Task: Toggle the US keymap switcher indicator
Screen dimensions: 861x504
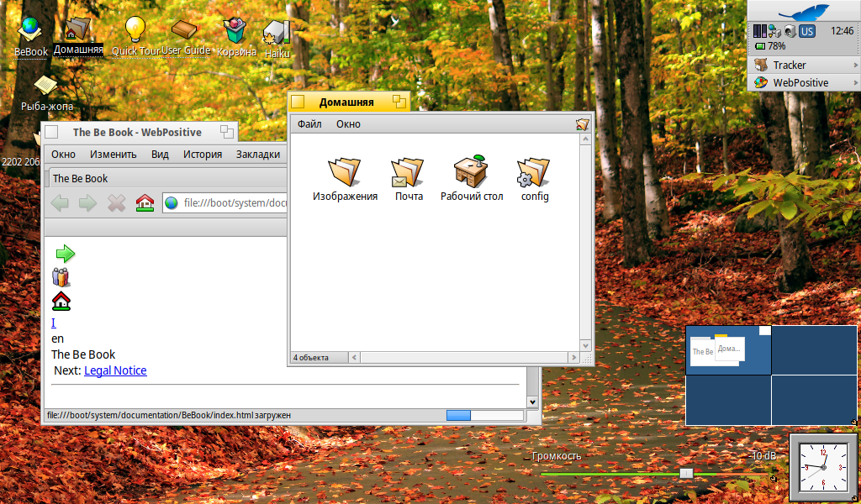Action: coord(807,31)
